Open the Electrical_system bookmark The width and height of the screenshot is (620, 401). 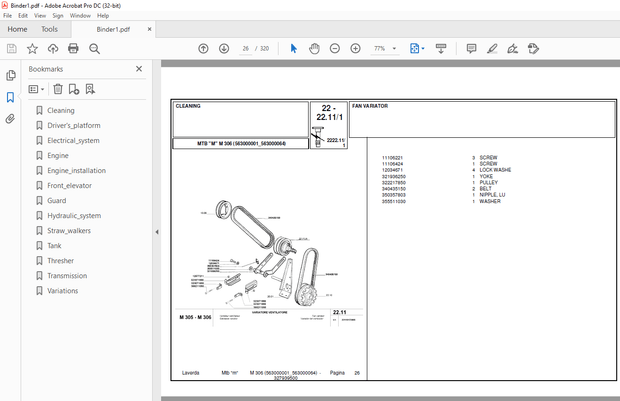point(73,140)
